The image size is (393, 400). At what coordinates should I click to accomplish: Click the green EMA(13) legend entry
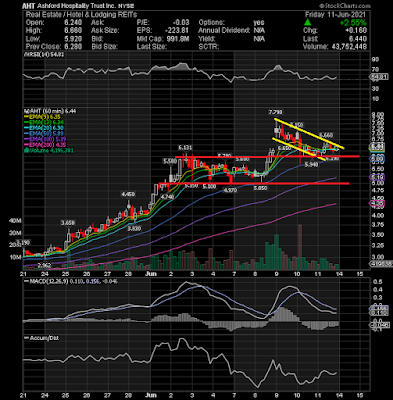coord(45,122)
